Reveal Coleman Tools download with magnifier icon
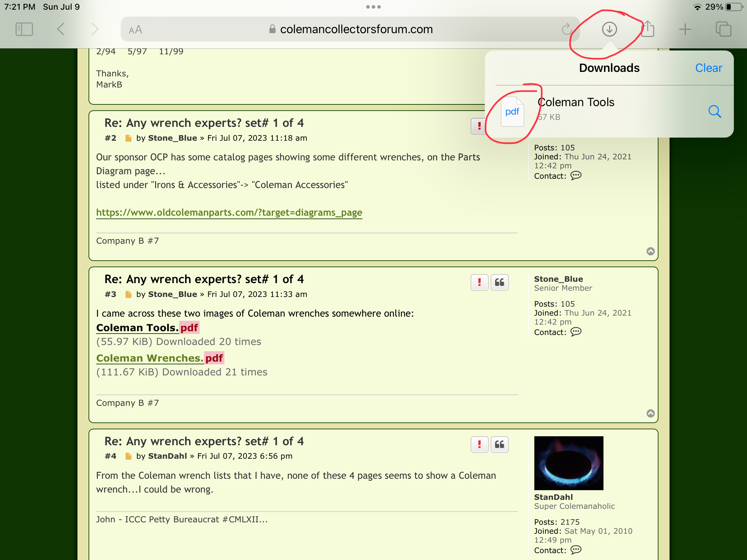This screenshot has width=747, height=560. [x=714, y=111]
